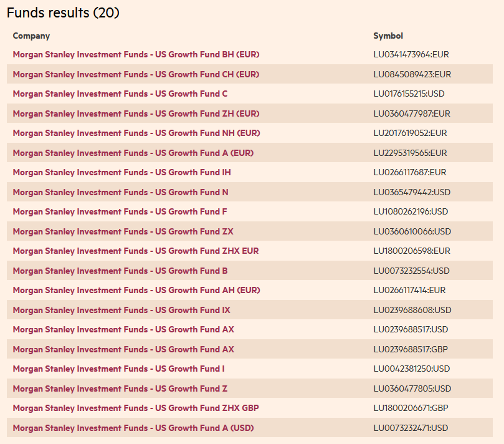The width and height of the screenshot is (504, 444).
Task: Open US Growth Fund BH (EUR) link
Action: tap(136, 55)
